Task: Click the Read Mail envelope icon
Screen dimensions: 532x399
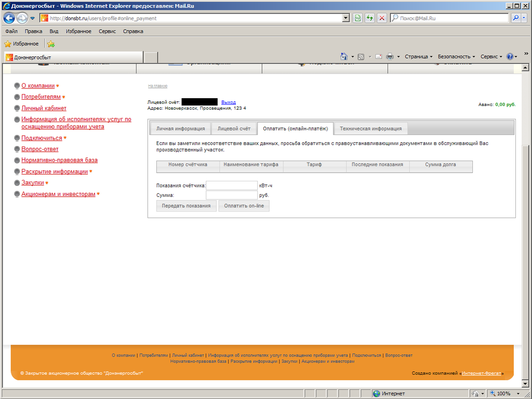Action: click(x=379, y=57)
